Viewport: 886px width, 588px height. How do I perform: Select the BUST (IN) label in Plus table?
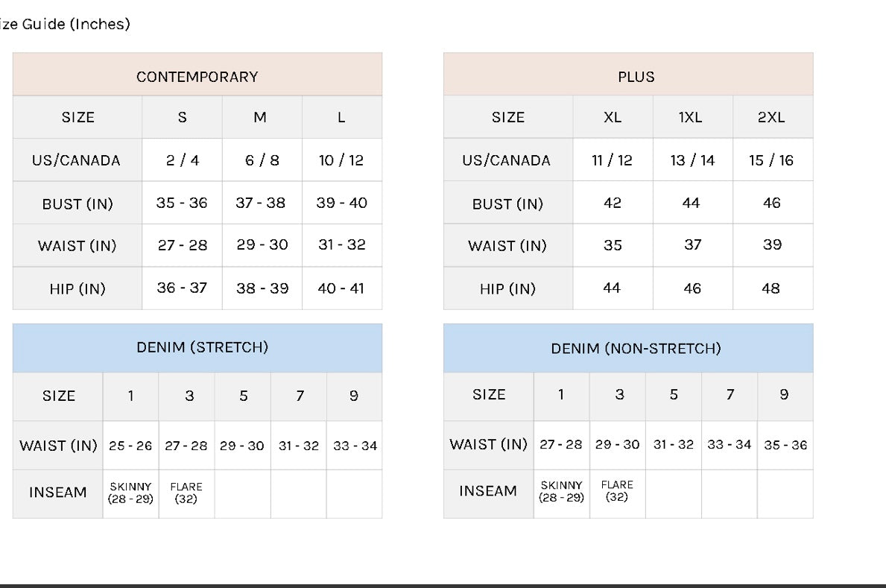click(507, 203)
